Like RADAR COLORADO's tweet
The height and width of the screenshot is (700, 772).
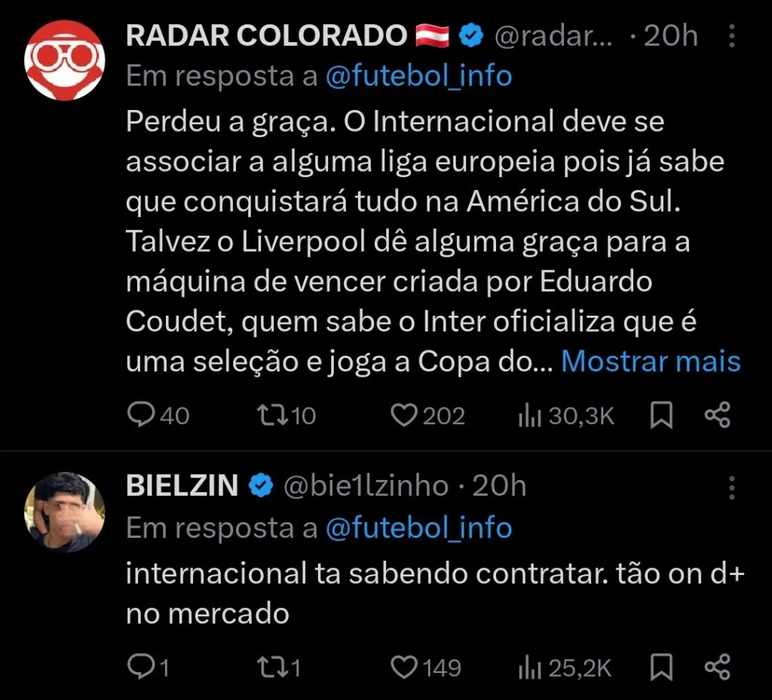coord(405,414)
